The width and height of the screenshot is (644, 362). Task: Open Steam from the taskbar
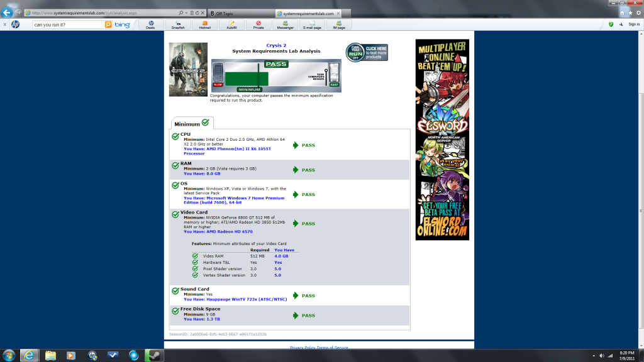[x=154, y=356]
